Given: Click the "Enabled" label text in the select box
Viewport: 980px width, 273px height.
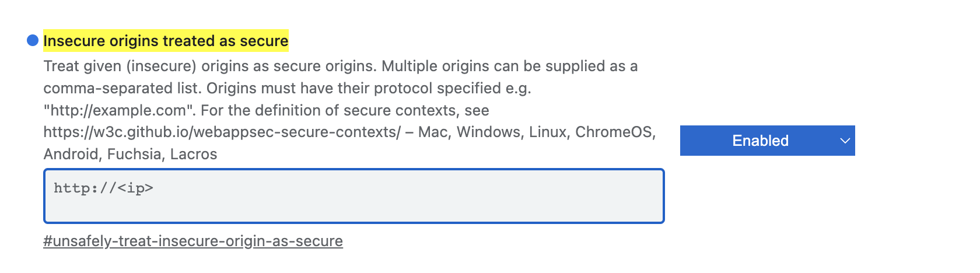Looking at the screenshot, I should [x=760, y=141].
